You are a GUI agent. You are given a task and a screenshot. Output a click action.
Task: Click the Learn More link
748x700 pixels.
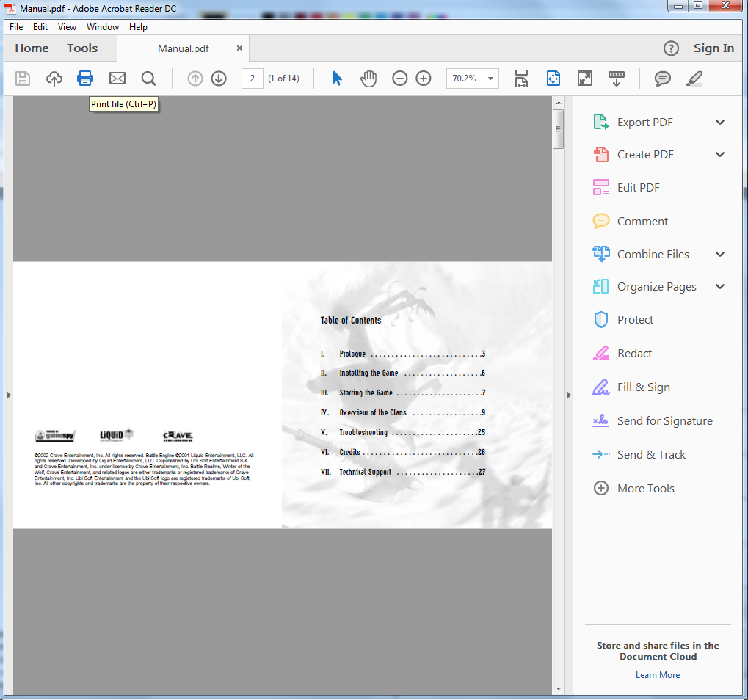[658, 675]
